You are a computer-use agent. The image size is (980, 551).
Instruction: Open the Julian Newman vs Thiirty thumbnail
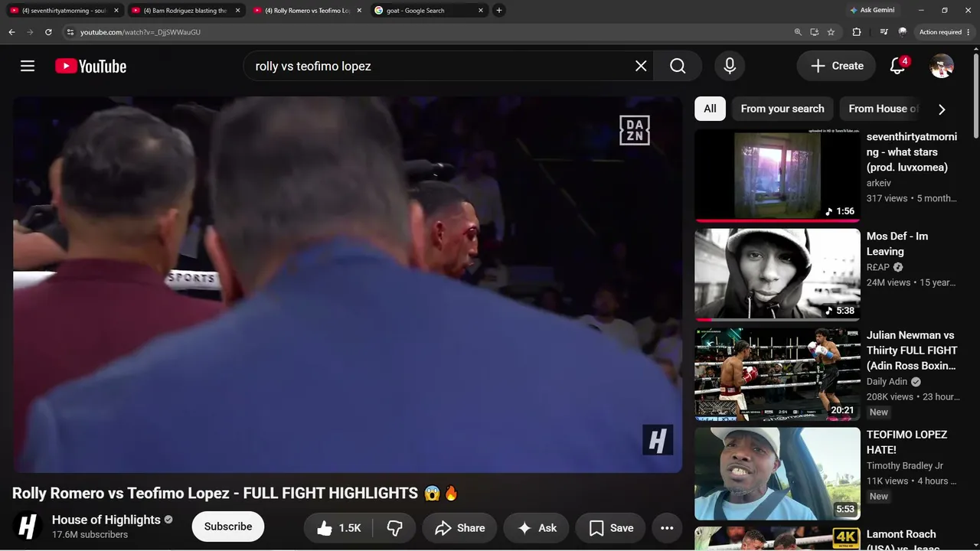pyautogui.click(x=777, y=374)
